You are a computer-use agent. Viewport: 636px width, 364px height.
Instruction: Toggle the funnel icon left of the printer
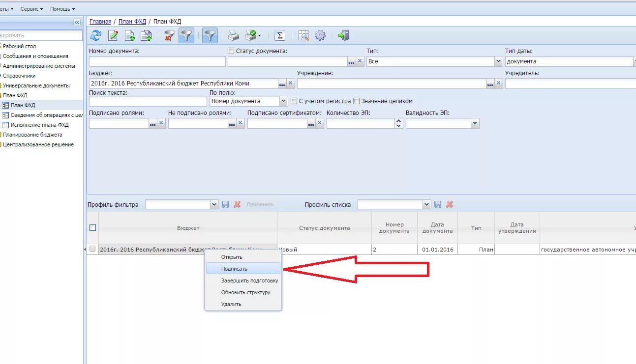(210, 35)
